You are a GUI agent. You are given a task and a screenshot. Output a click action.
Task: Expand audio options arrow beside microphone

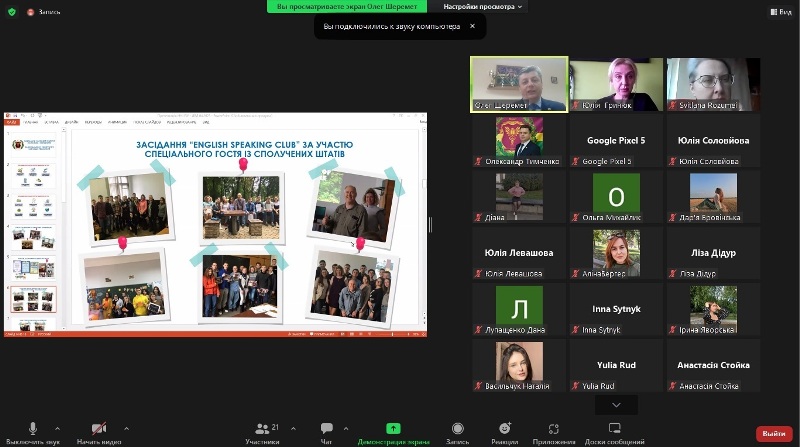pos(57,428)
